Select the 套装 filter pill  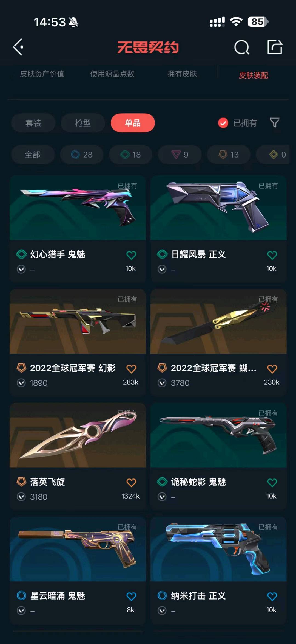tap(33, 123)
